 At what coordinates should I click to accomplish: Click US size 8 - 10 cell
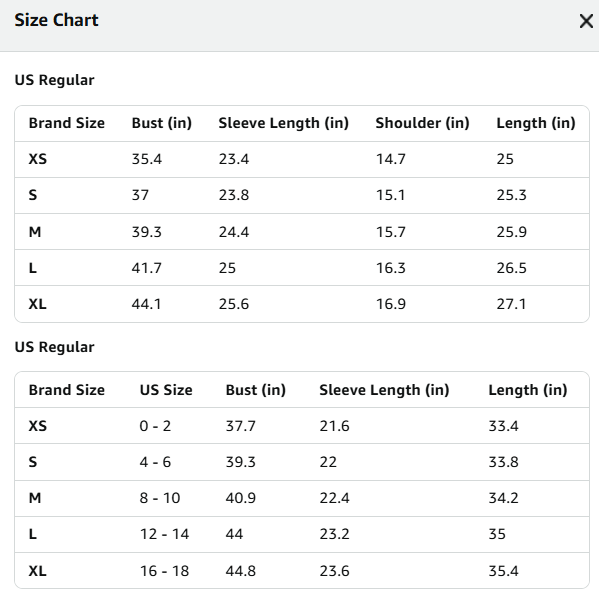click(160, 498)
